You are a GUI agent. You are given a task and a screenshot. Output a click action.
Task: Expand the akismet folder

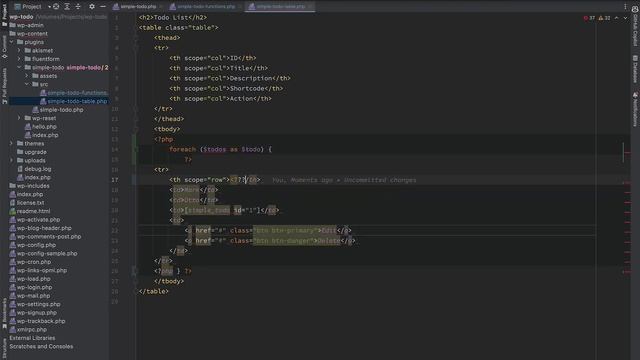click(x=19, y=51)
